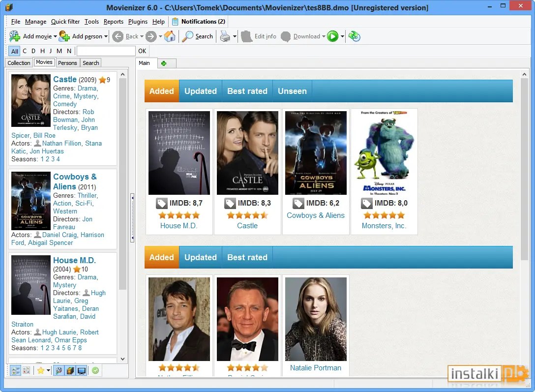Collapse the left panel via splitter handle
This screenshot has height=392, width=535.
coord(132,218)
